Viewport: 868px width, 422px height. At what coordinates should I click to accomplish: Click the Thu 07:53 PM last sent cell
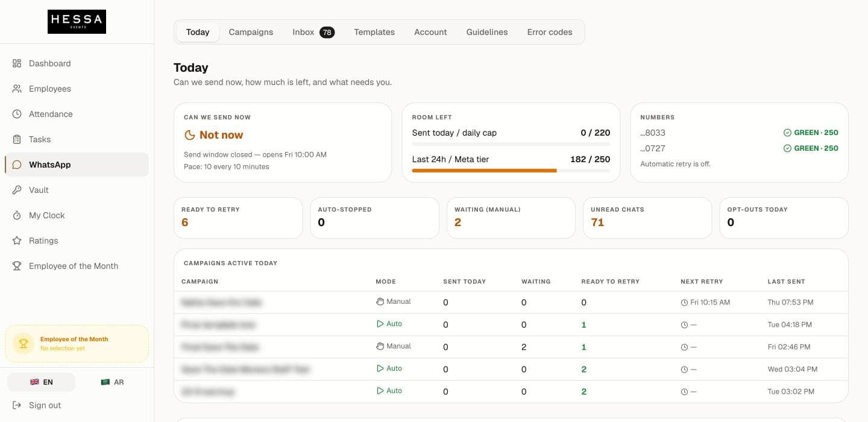pos(790,302)
